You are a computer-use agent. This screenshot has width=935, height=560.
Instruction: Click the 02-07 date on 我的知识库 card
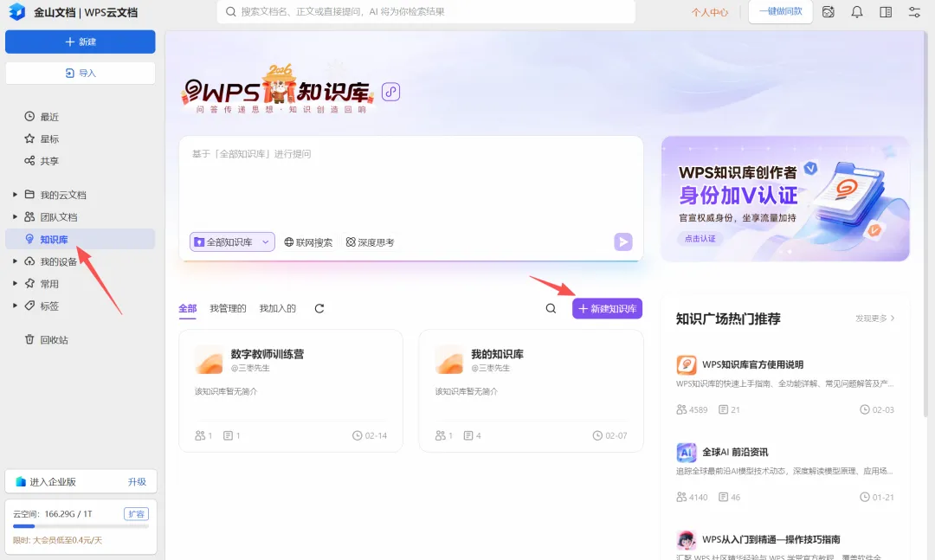tap(609, 436)
